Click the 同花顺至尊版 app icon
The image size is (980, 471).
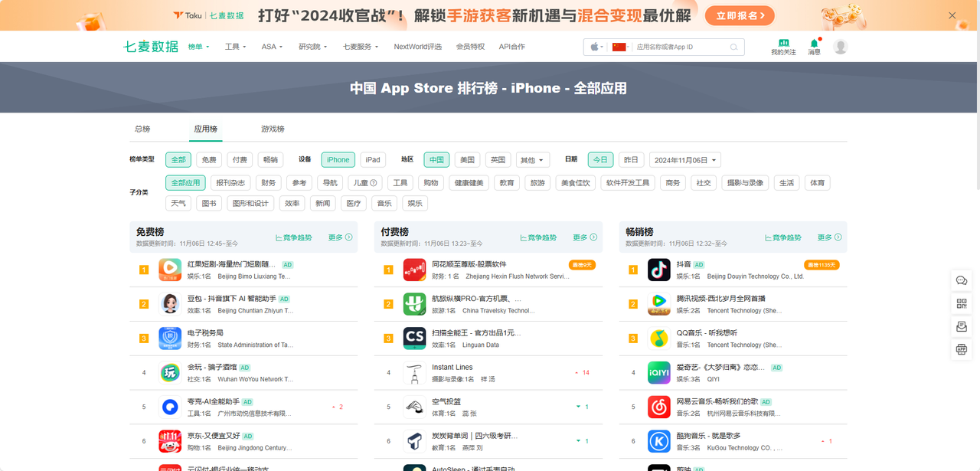coord(415,270)
